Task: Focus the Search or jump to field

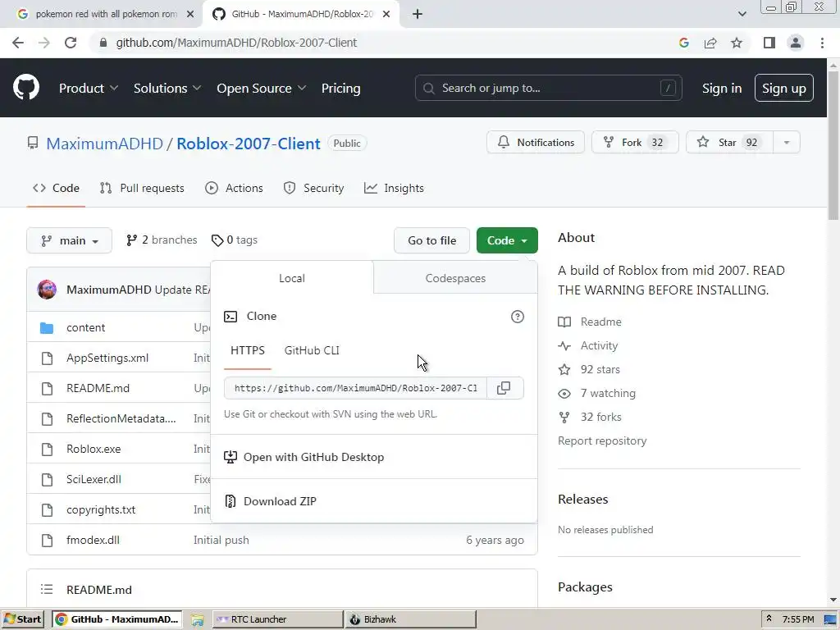Action: [x=548, y=89]
